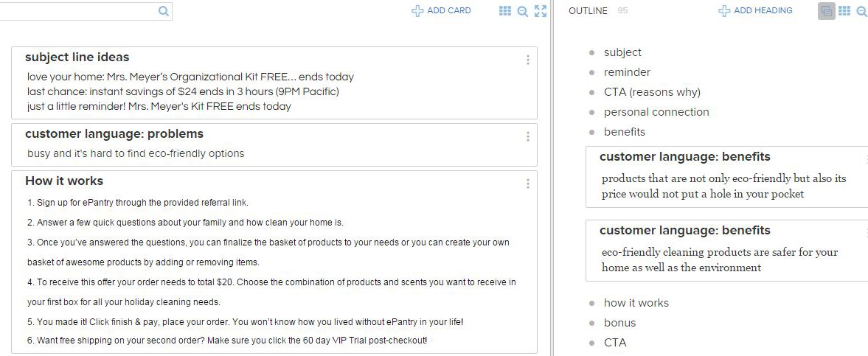
Task: Click the search magnifier in the search box
Action: pos(163,11)
